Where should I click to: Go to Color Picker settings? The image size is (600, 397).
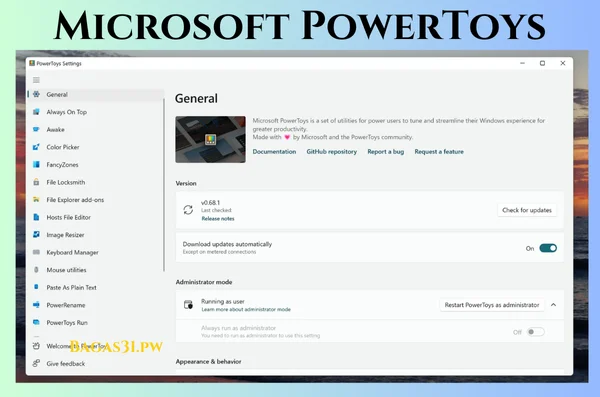pos(96,147)
